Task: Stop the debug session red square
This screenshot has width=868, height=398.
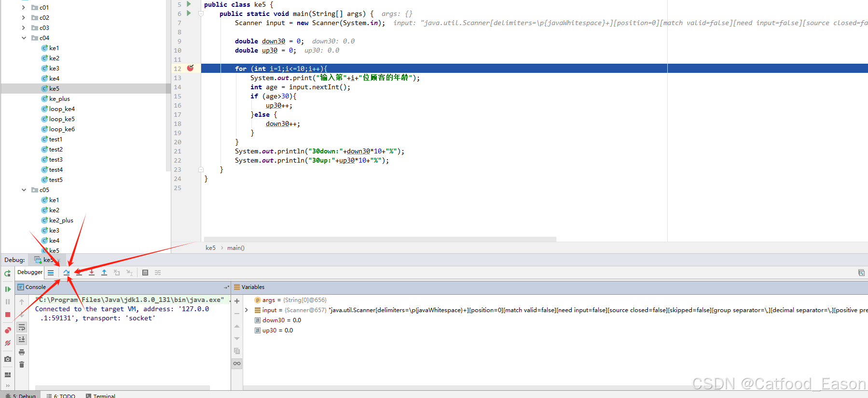Action: coord(8,315)
